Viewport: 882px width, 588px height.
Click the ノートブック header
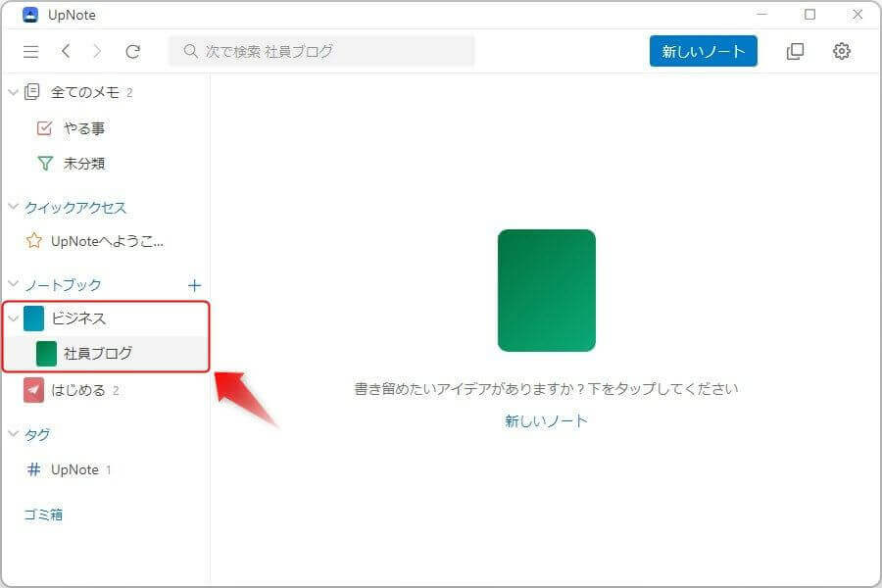tap(63, 285)
